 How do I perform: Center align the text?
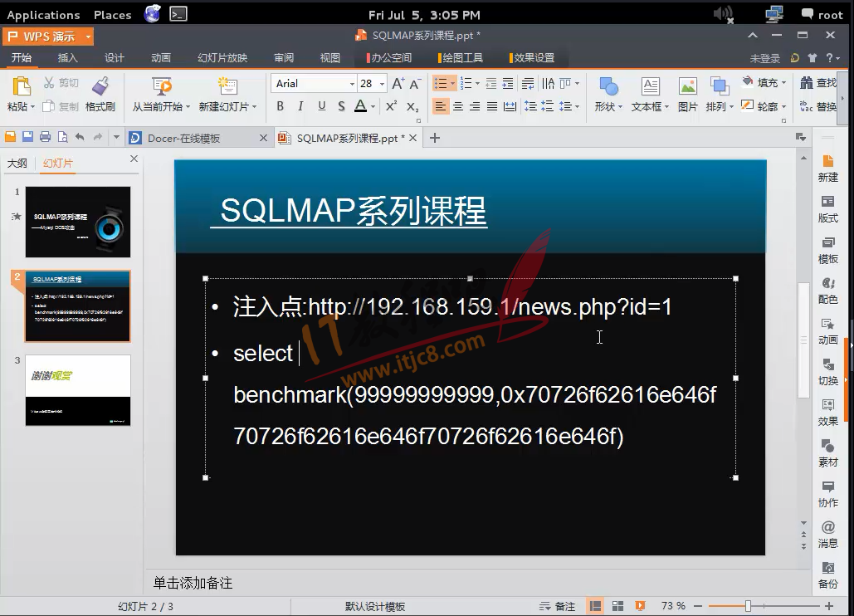[458, 106]
